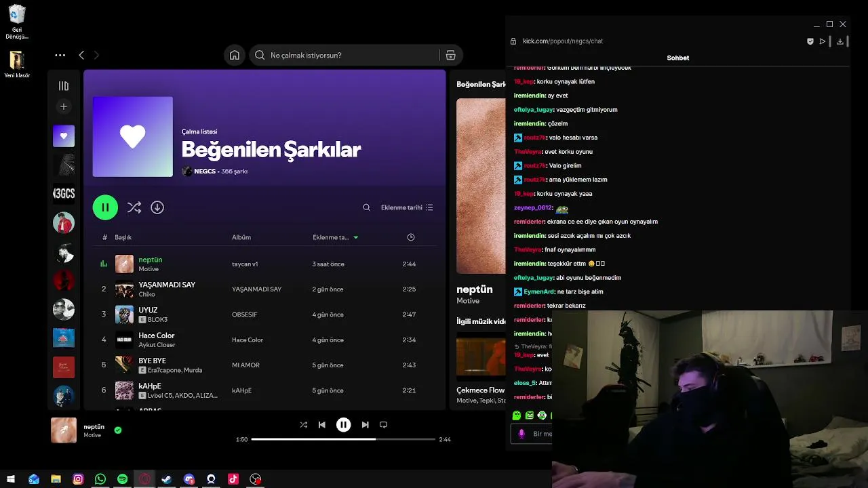Image resolution: width=868 pixels, height=488 pixels.
Task: Toggle repeat in the player bar
Action: coord(383,425)
